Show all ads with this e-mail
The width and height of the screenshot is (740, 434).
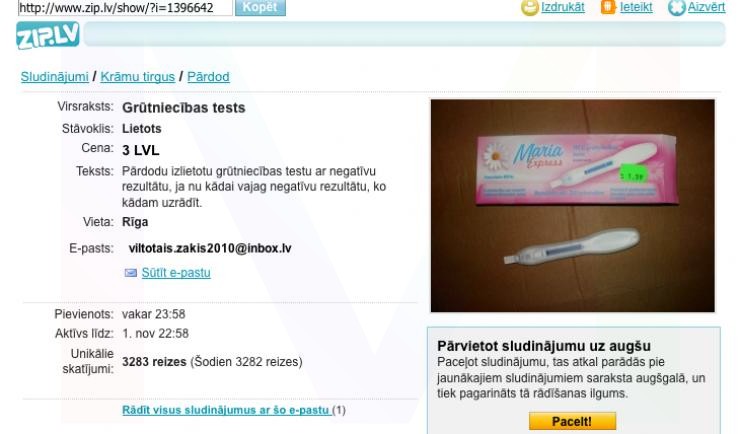(227, 410)
